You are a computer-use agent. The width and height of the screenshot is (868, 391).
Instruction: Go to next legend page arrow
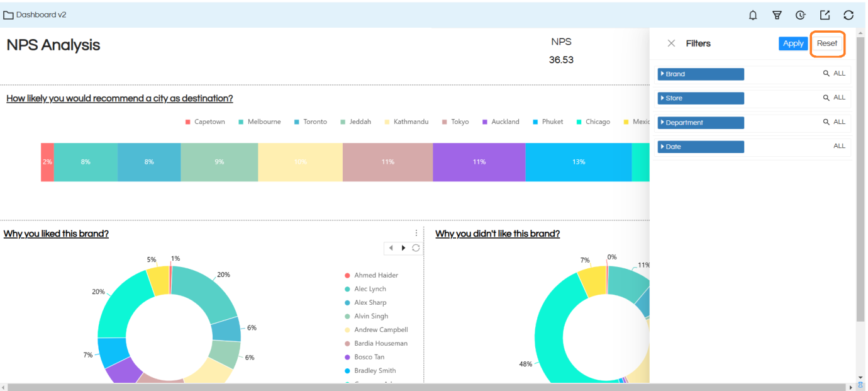(403, 248)
